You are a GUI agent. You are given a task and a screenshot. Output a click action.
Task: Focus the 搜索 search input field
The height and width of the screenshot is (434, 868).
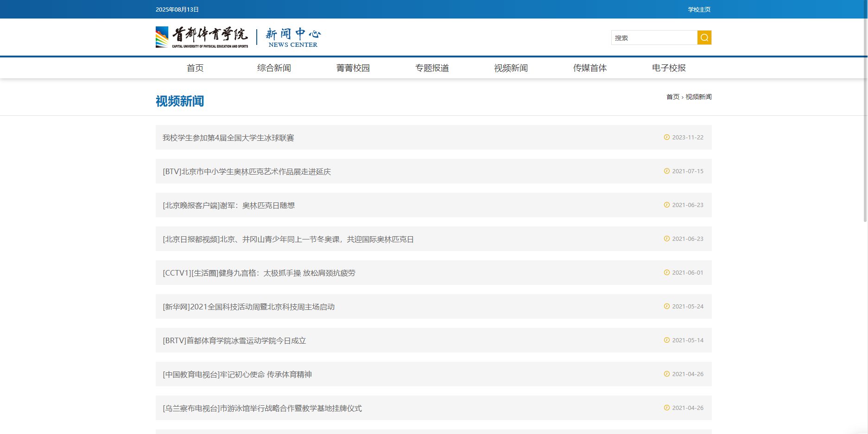(x=654, y=38)
